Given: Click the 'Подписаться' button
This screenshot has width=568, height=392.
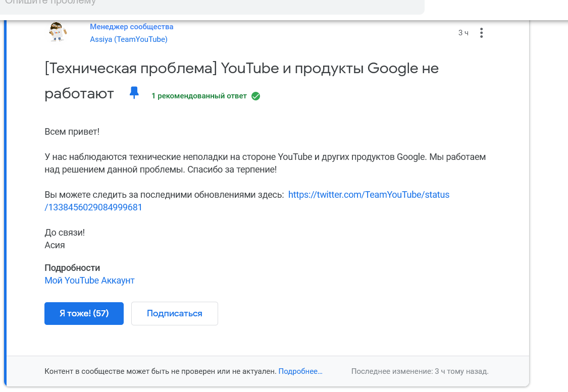Looking at the screenshot, I should click(x=175, y=313).
